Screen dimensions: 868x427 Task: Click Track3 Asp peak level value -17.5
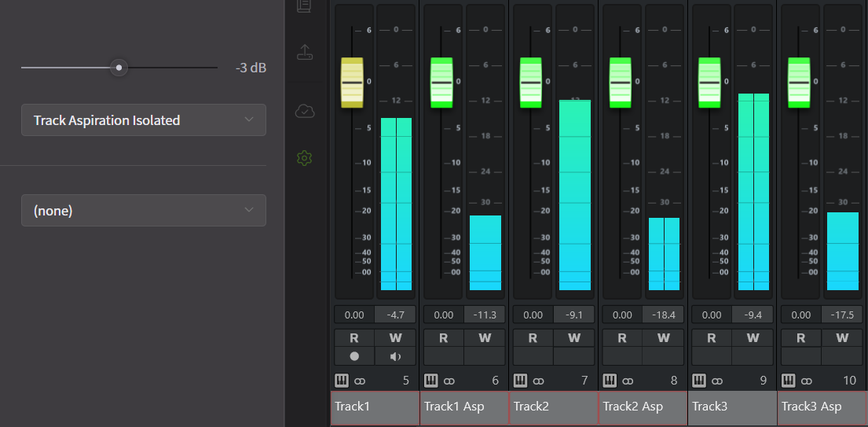click(x=842, y=315)
